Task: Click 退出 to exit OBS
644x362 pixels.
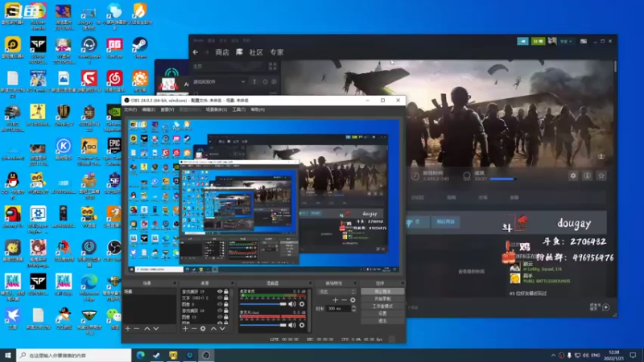Action: point(382,321)
